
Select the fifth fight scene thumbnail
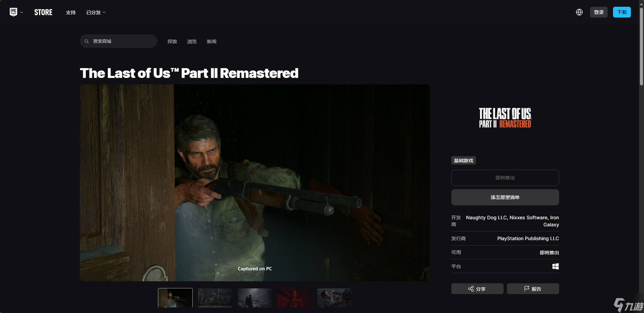334,298
